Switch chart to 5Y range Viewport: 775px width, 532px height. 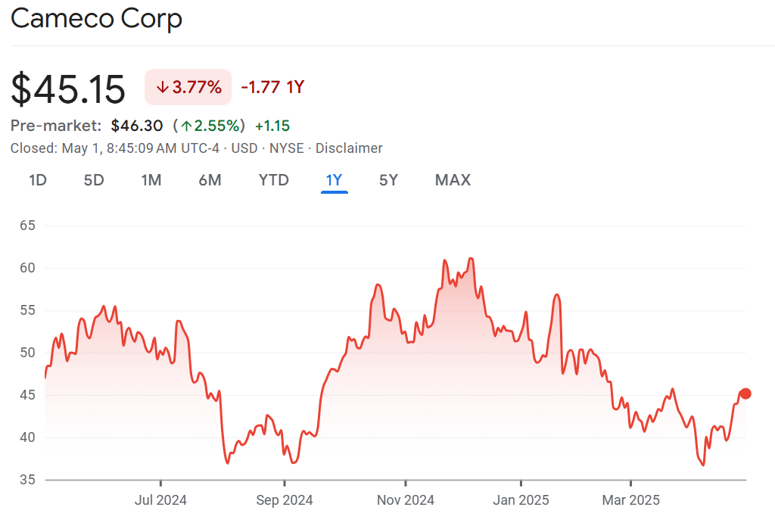pos(388,180)
